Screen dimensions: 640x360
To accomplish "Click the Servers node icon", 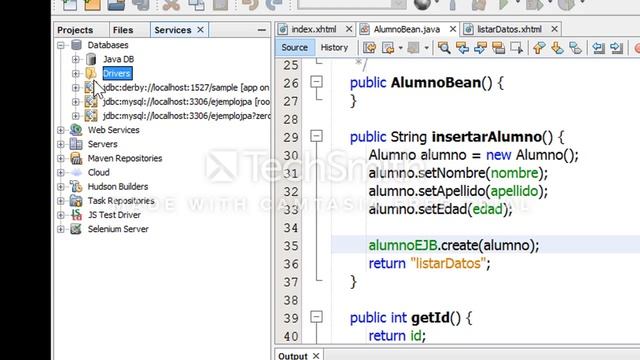I will (76, 144).
